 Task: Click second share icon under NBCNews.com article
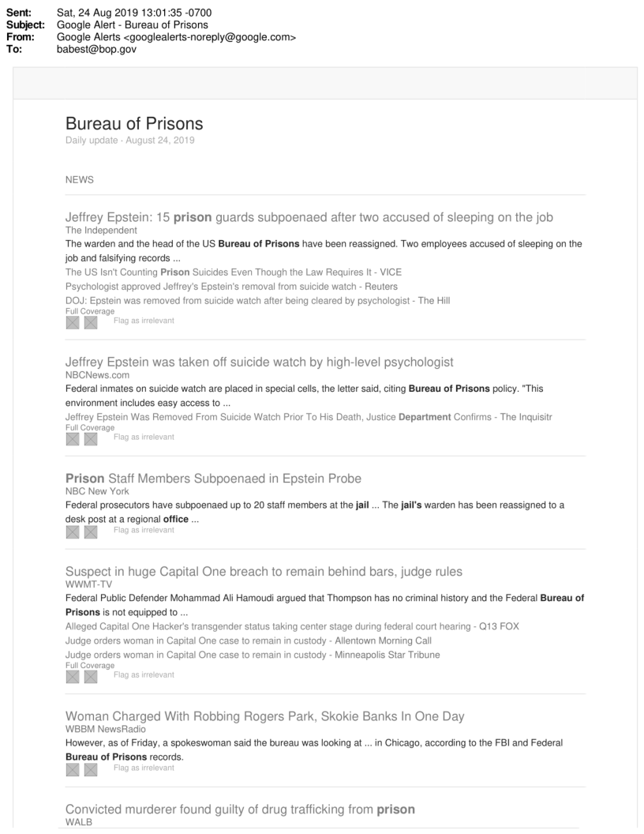(x=91, y=438)
